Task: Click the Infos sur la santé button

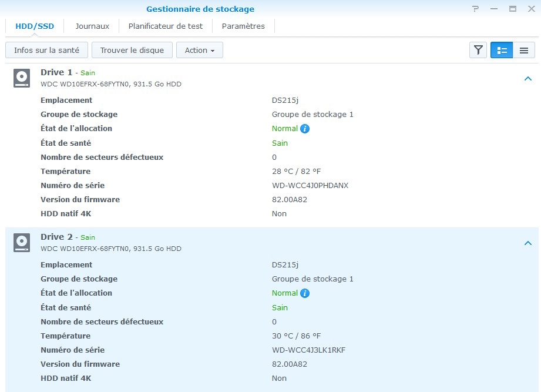Action: pos(46,51)
